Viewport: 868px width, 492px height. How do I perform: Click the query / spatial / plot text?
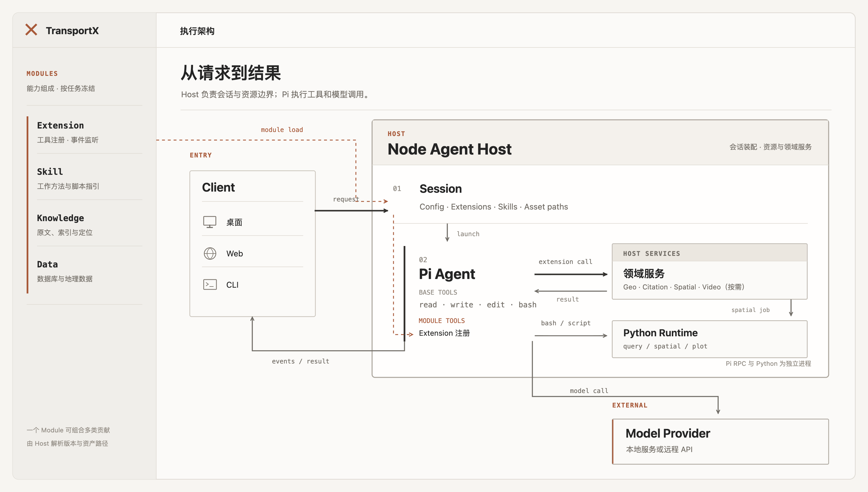pos(665,346)
